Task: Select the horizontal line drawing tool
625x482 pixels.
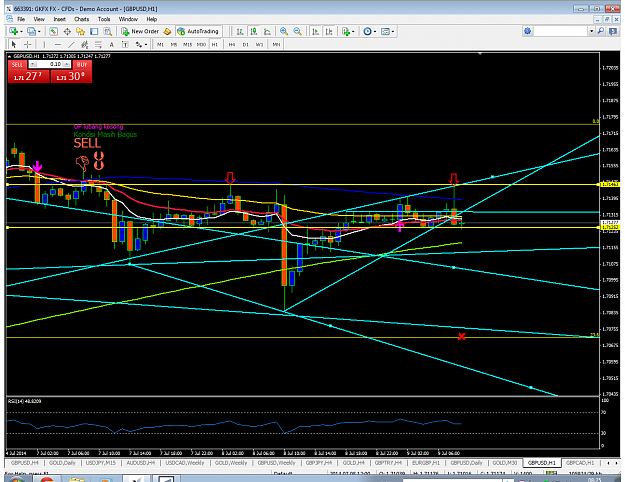Action: coord(58,44)
